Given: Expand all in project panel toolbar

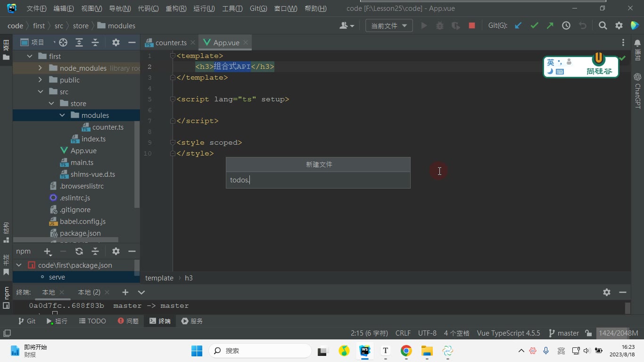Looking at the screenshot, I should [x=79, y=42].
